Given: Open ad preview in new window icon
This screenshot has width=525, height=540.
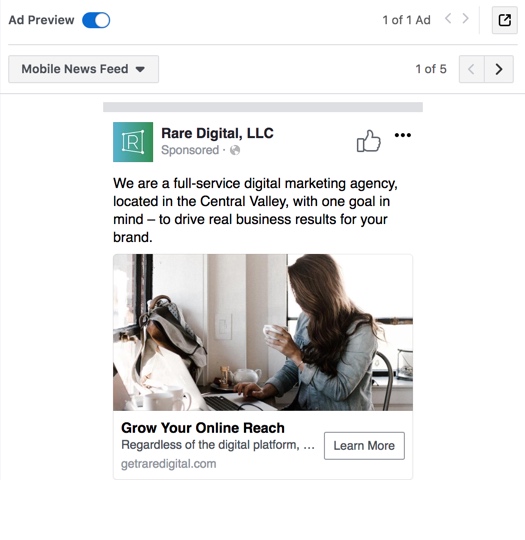Looking at the screenshot, I should coord(505,20).
